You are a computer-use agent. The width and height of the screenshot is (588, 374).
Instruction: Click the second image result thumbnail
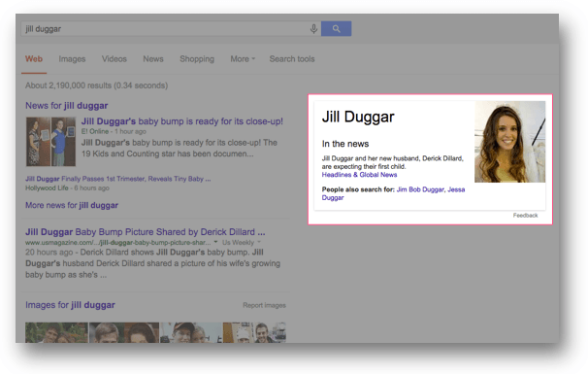coord(124,332)
